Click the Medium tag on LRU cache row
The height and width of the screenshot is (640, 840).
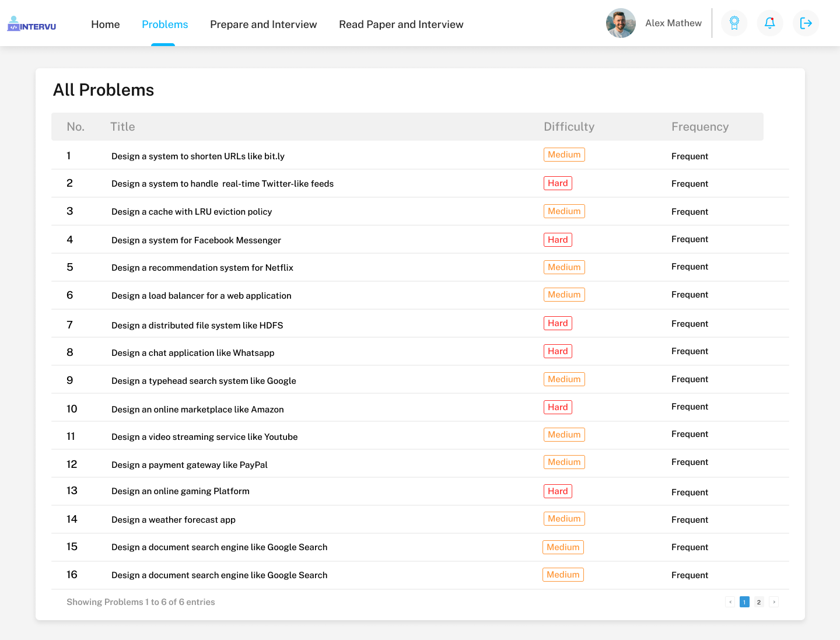click(x=564, y=211)
